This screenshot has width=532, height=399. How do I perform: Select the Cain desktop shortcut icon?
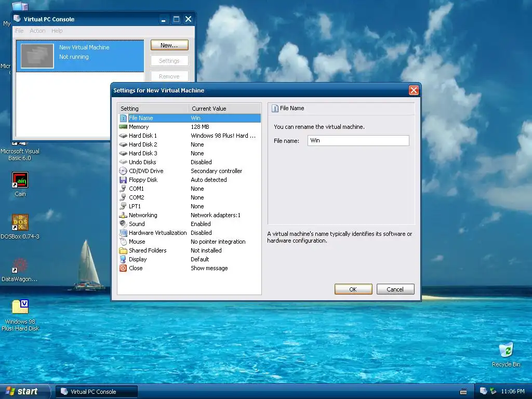click(20, 180)
